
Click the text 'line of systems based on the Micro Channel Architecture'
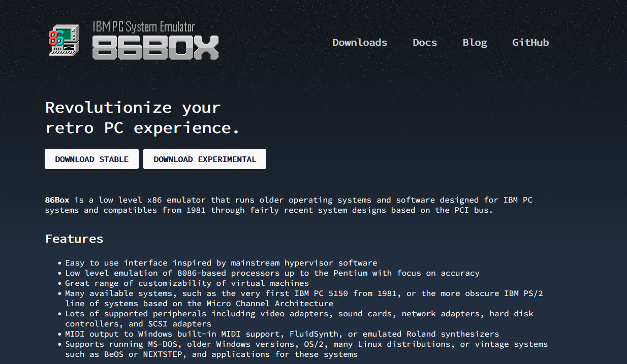coord(199,304)
